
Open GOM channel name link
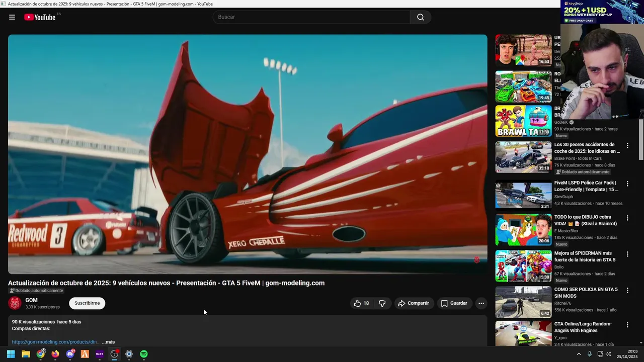pos(31,300)
